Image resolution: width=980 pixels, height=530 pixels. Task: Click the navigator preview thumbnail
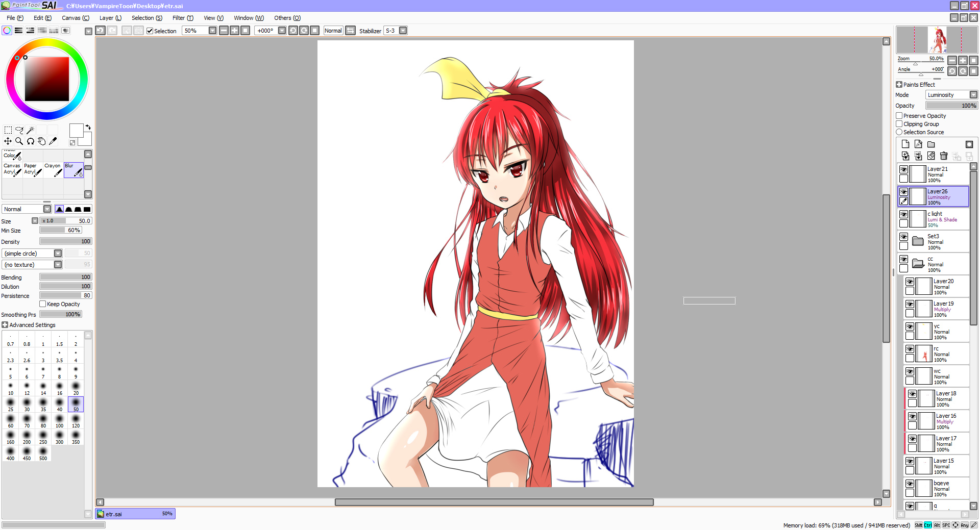click(x=937, y=40)
